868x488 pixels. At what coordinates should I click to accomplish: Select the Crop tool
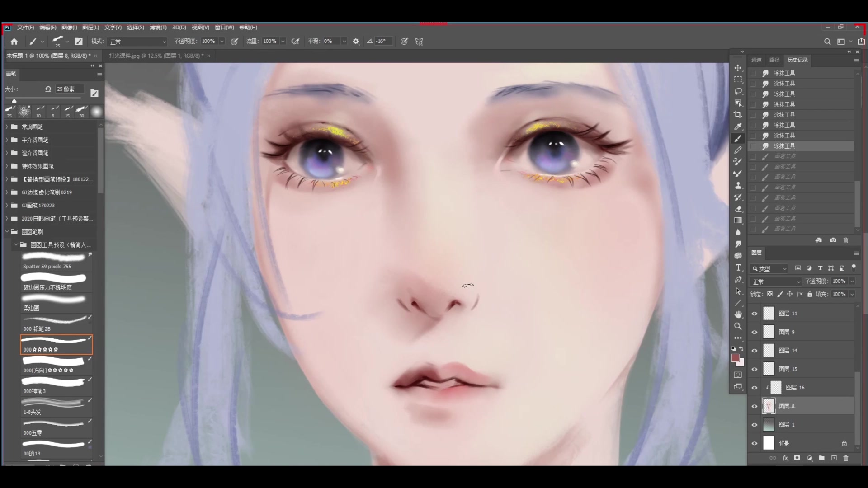738,115
